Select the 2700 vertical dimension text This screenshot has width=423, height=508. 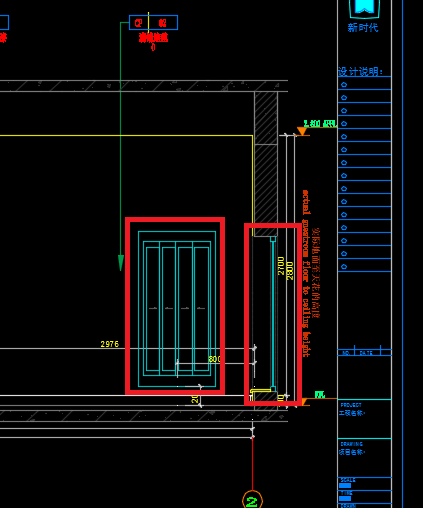(281, 266)
